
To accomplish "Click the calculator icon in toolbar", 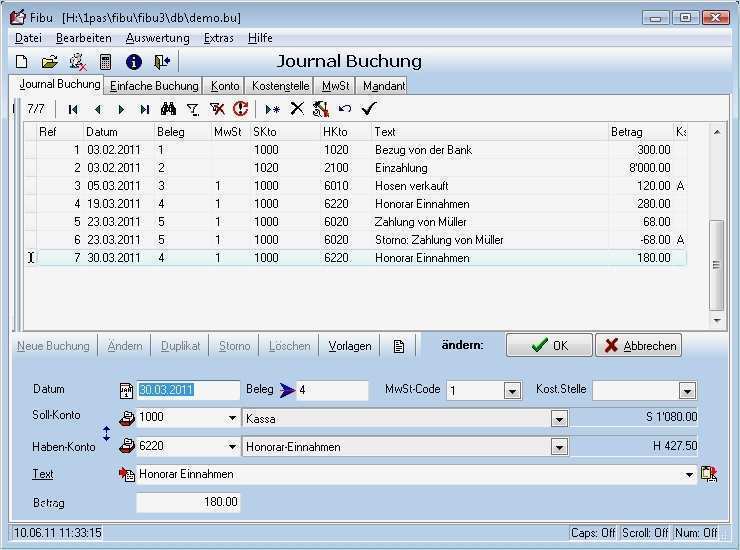I will tap(105, 62).
